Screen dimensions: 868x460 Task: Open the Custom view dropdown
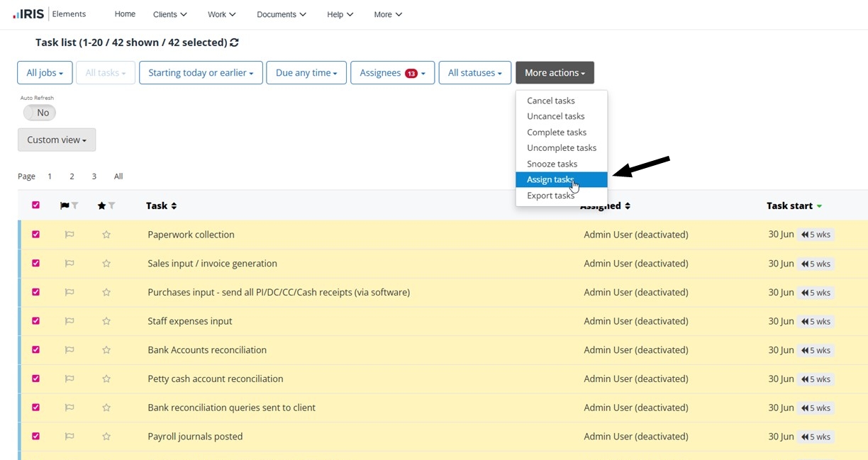click(56, 140)
